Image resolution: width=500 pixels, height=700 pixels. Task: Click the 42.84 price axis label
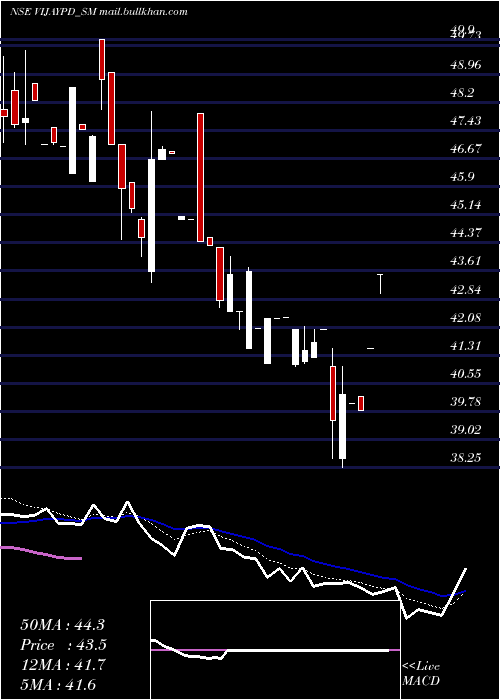tap(466, 290)
